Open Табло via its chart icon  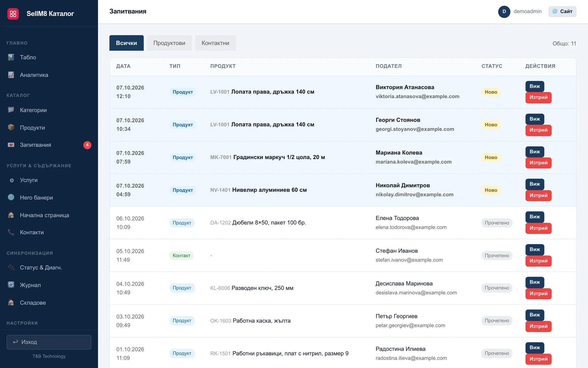pyautogui.click(x=11, y=57)
